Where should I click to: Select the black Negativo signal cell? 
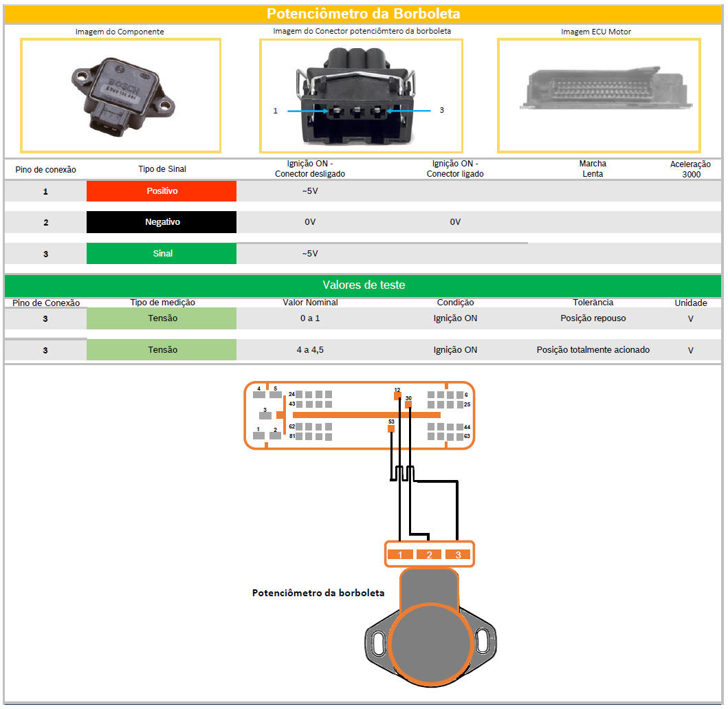(x=162, y=222)
